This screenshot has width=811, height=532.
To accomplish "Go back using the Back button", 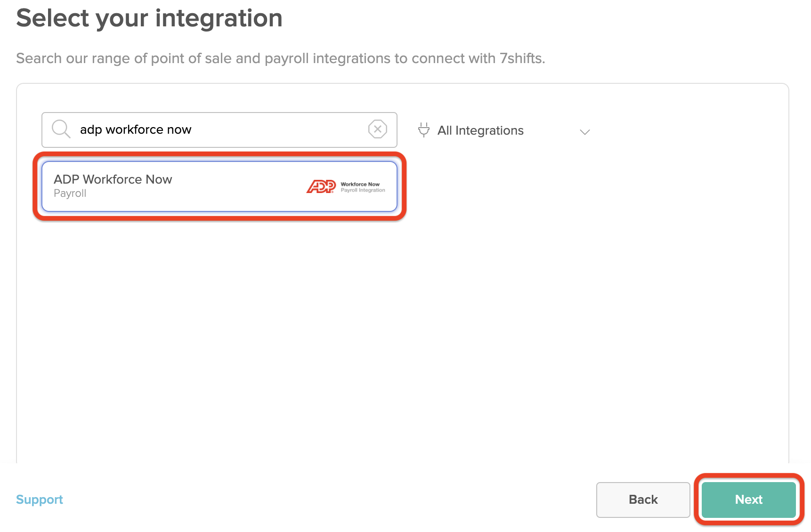I will point(643,500).
